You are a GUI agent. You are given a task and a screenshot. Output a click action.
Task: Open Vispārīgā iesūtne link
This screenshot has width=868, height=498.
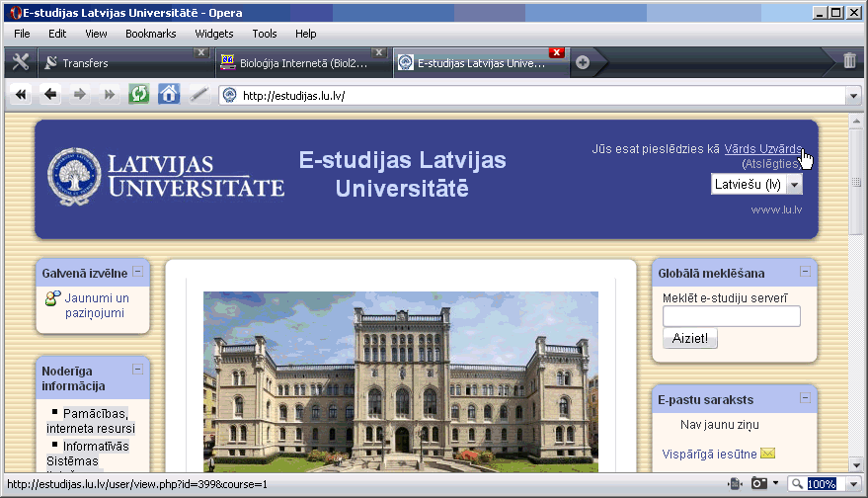point(709,455)
